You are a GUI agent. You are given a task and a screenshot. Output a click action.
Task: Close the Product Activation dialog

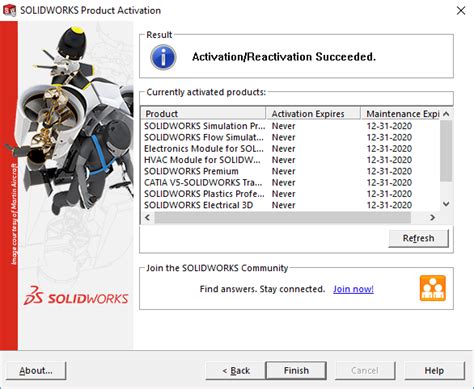coord(461,11)
